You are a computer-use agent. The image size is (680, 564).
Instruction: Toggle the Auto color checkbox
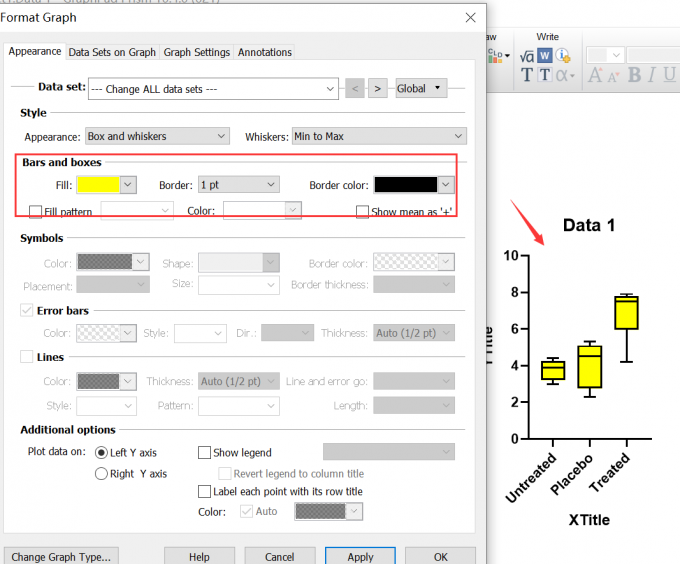[246, 512]
